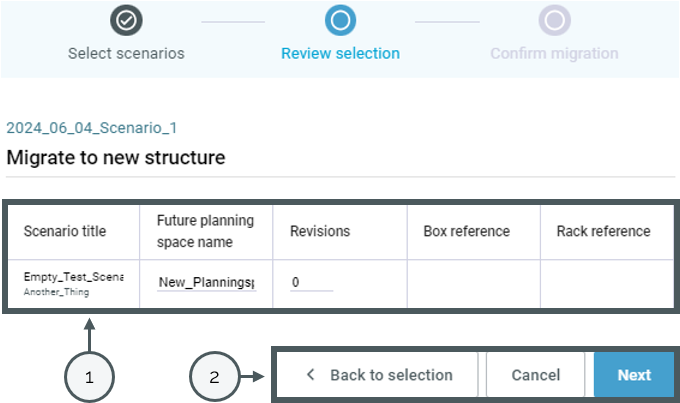Click the Rack reference column header
This screenshot has height=403, width=680.
[604, 231]
